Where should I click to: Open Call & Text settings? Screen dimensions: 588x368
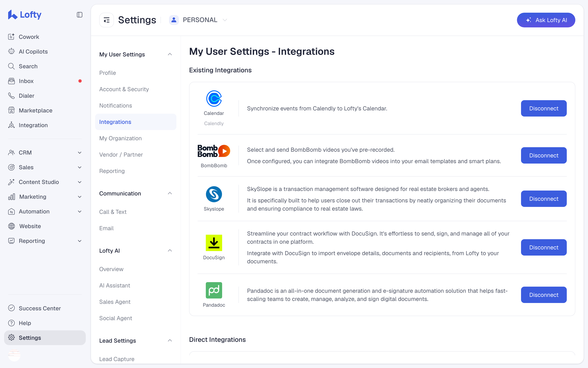[x=136, y=212]
